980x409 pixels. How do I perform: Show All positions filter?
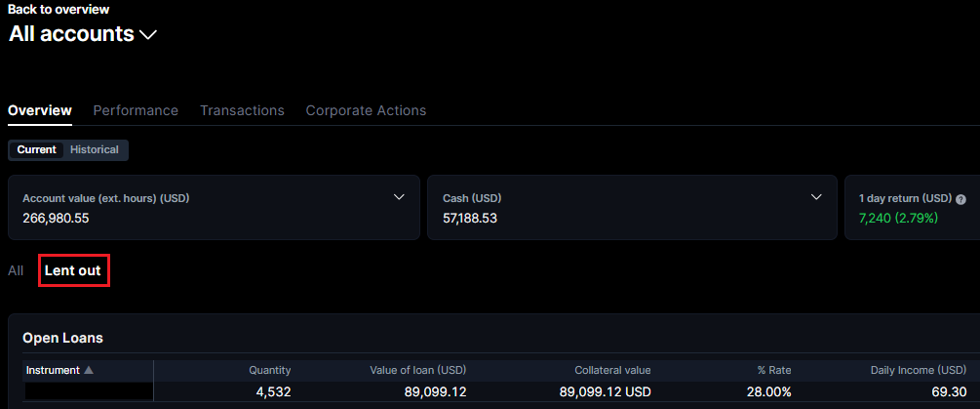point(16,270)
